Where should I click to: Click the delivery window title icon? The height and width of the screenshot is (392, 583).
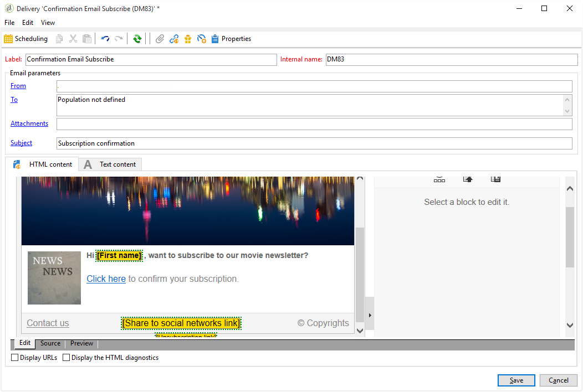coord(9,8)
